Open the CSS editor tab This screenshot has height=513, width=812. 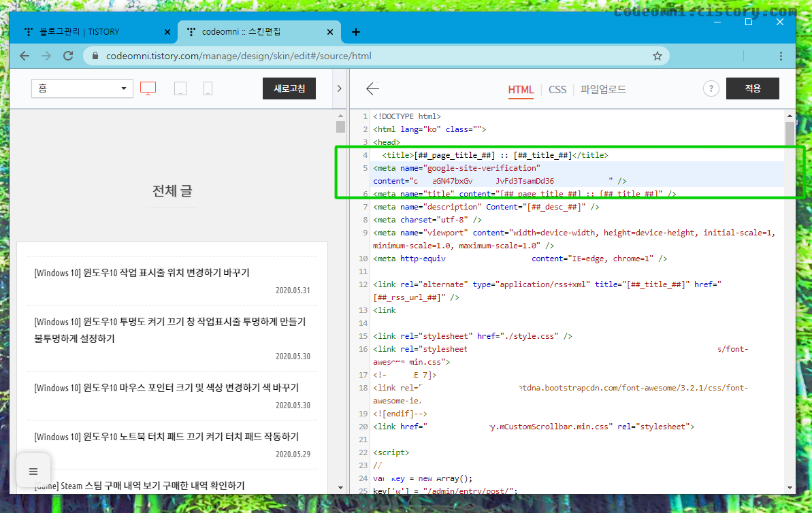[x=557, y=90]
